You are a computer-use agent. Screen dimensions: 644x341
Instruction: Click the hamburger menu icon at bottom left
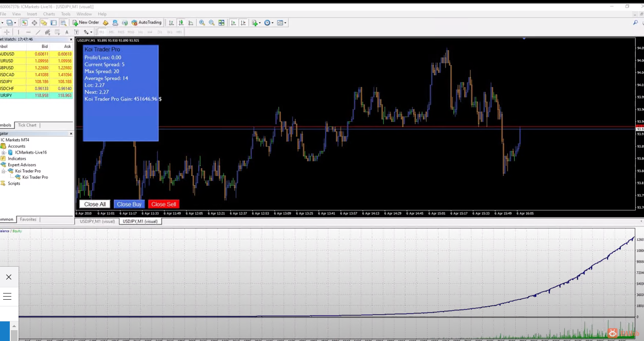coord(7,296)
